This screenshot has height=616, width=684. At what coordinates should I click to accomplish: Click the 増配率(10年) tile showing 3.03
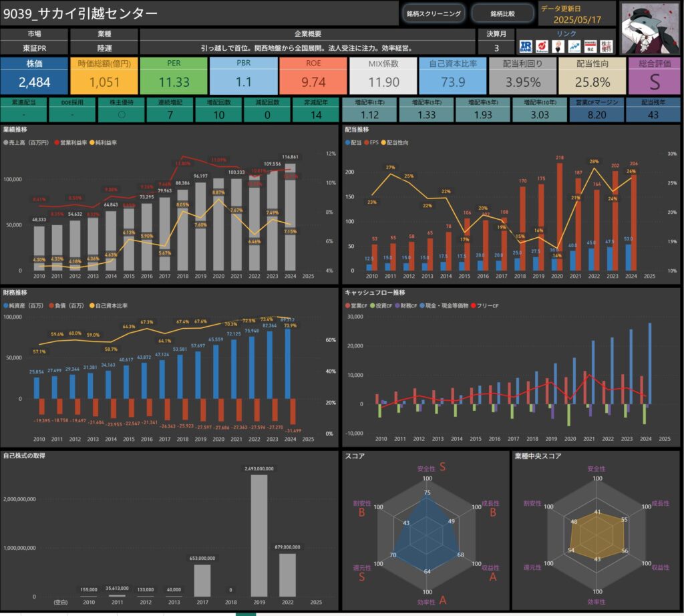(x=540, y=110)
